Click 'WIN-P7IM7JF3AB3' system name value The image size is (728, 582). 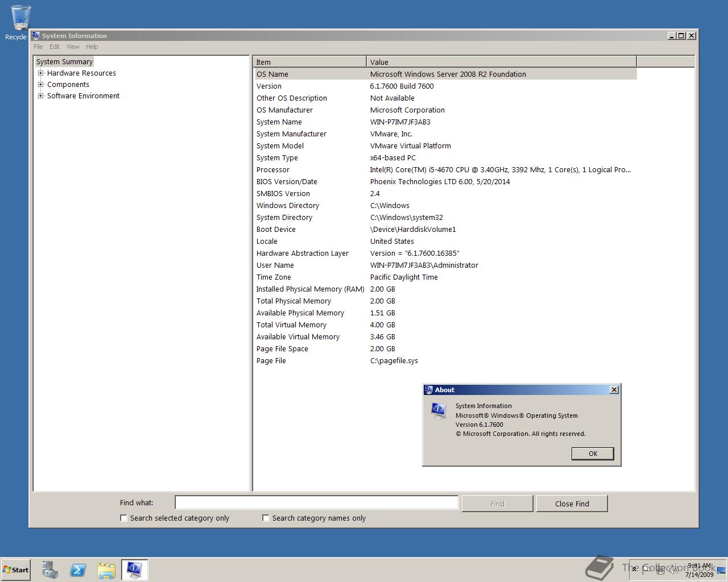(400, 122)
